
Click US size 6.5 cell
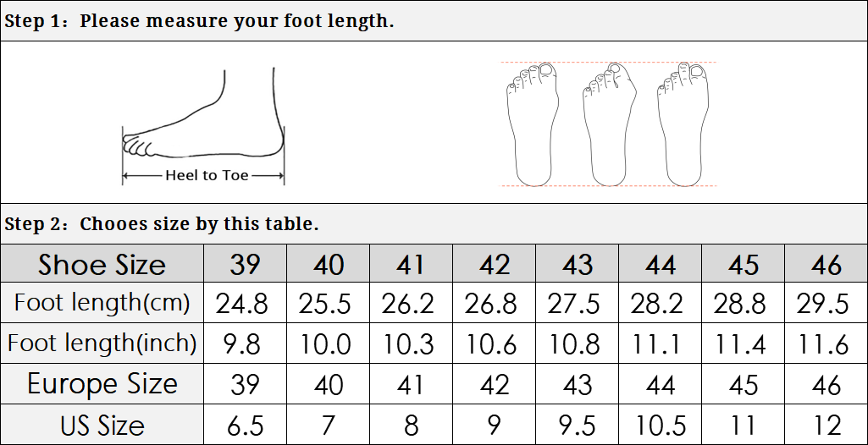click(245, 425)
